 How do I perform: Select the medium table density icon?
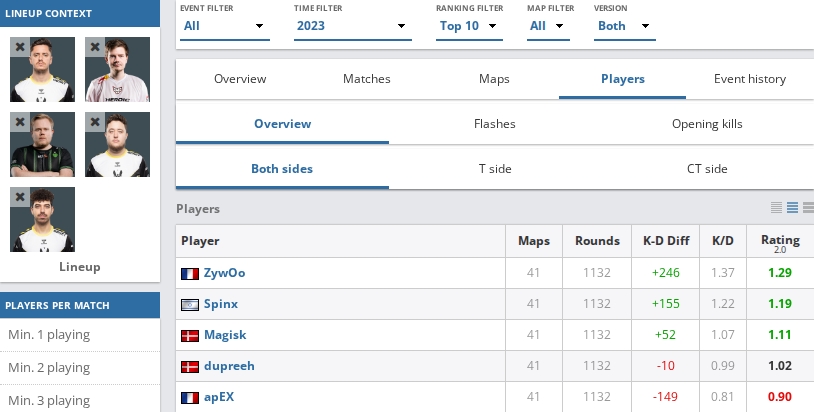coord(792,208)
